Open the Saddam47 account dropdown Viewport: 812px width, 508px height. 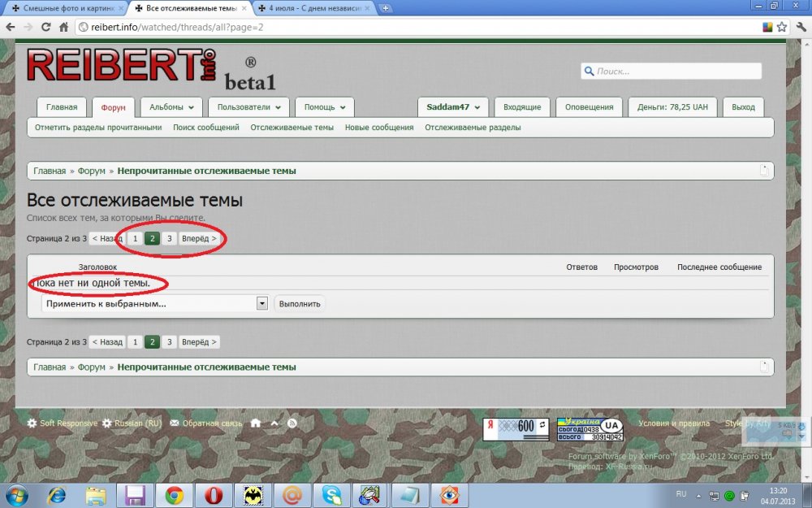coord(453,107)
